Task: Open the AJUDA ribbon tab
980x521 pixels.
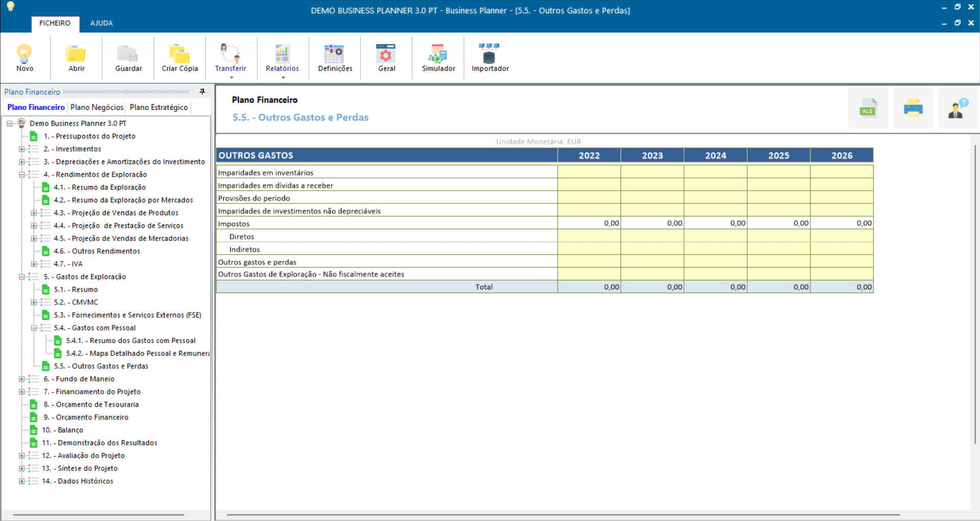Action: [x=102, y=23]
